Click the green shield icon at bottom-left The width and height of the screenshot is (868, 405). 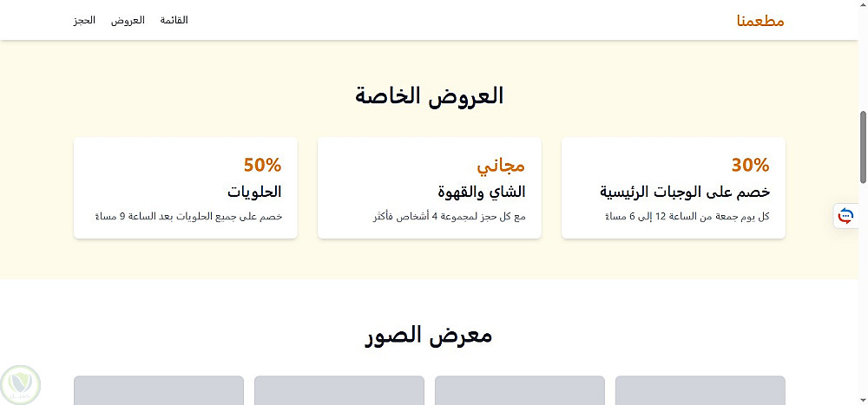pyautogui.click(x=18, y=382)
